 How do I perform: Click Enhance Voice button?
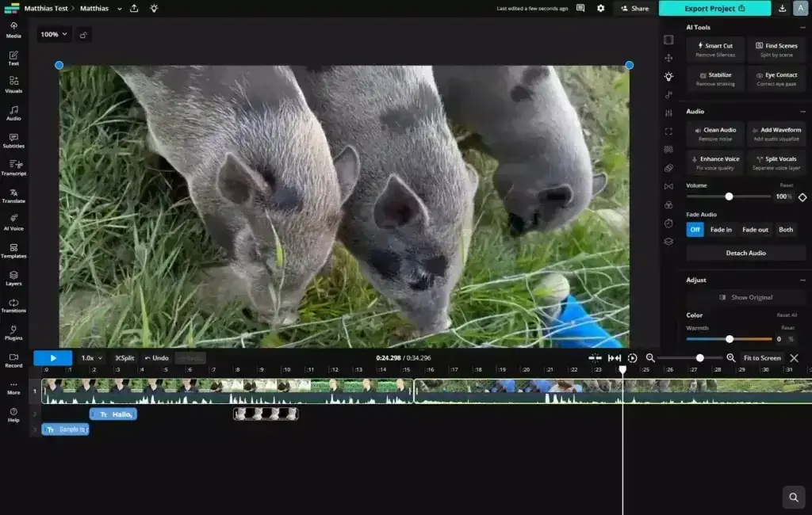715,162
